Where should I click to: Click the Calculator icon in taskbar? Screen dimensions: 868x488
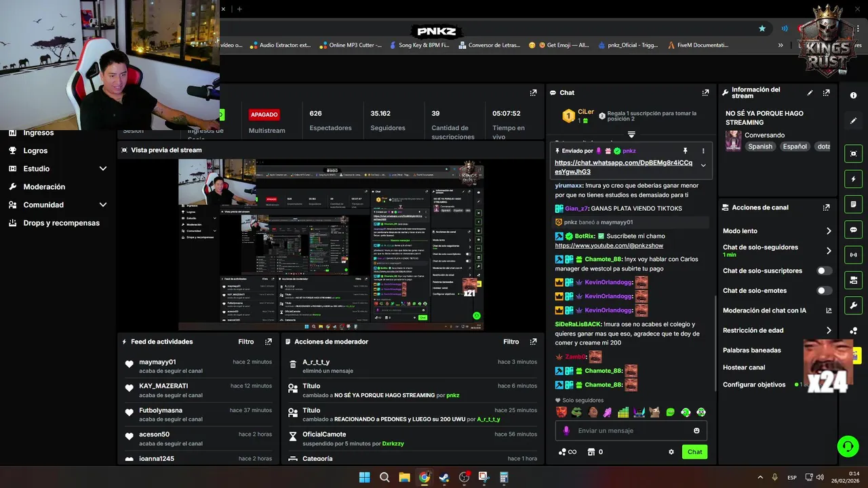(504, 477)
